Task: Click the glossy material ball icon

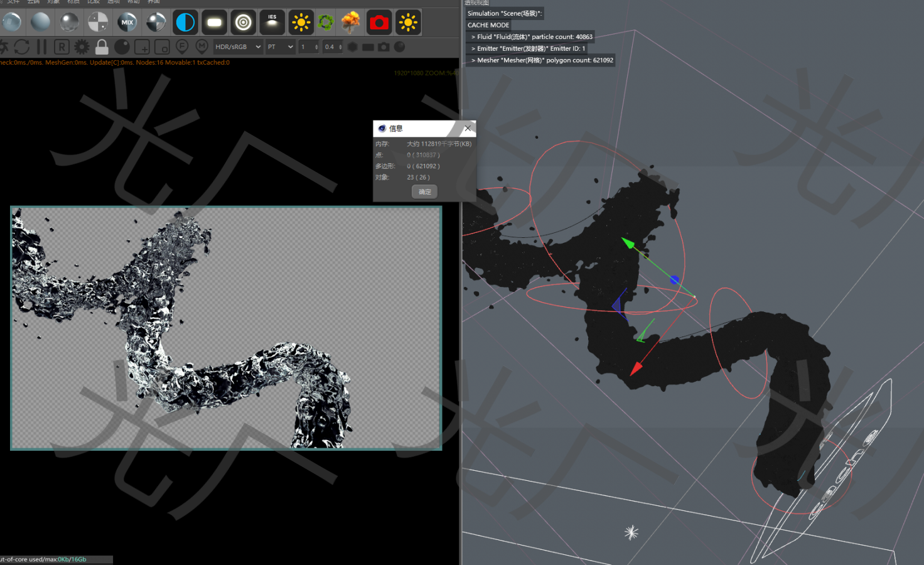Action: tap(68, 22)
